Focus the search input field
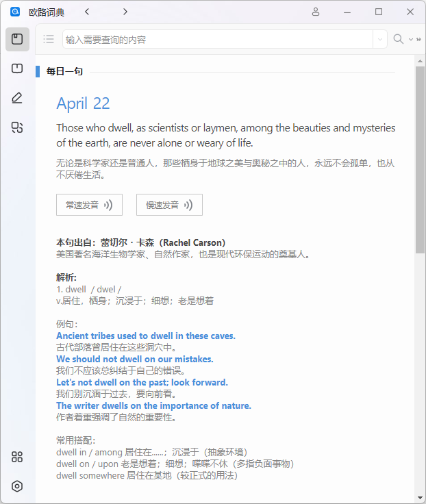The height and width of the screenshot is (504, 426). point(218,40)
